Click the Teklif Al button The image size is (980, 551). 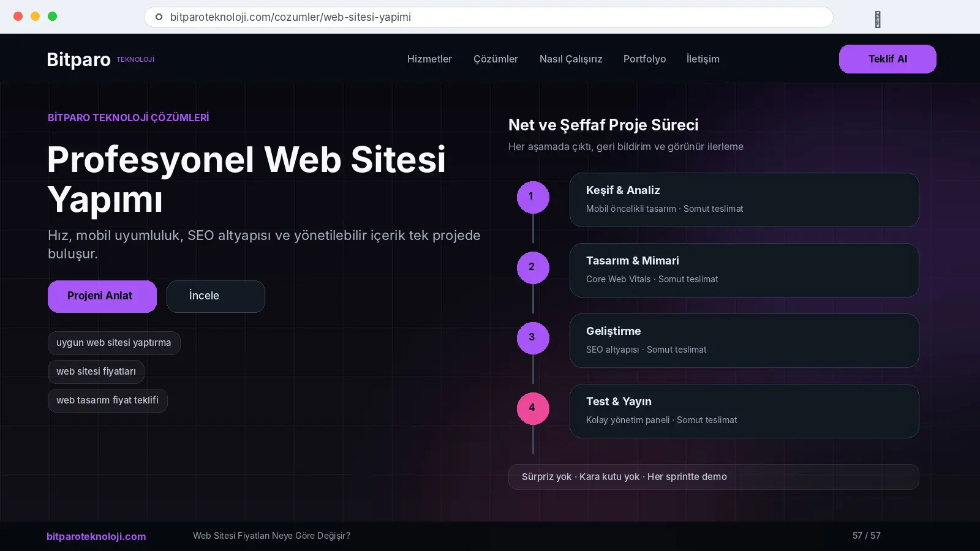click(x=888, y=59)
